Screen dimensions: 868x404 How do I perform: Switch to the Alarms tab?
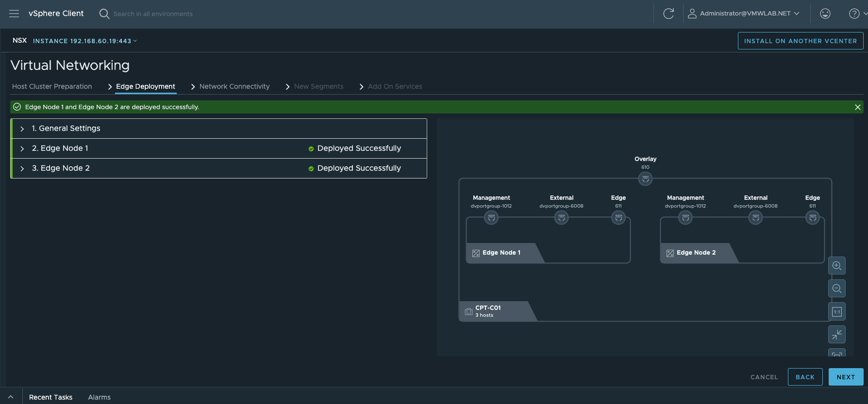(100, 397)
